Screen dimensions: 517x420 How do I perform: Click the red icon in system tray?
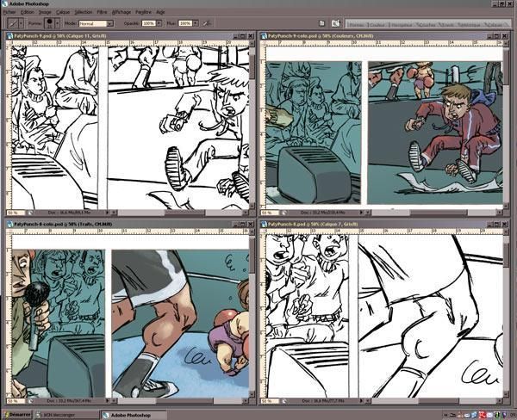click(482, 414)
